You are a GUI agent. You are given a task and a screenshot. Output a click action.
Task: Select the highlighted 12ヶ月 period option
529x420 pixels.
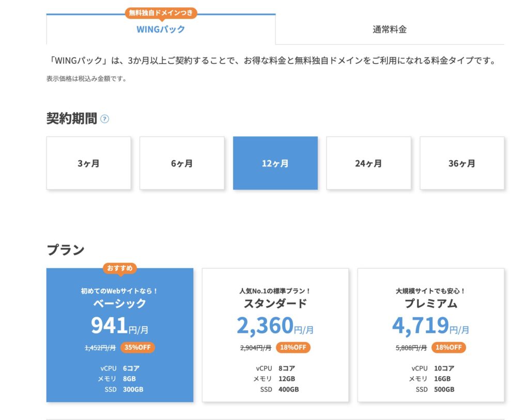click(x=275, y=163)
